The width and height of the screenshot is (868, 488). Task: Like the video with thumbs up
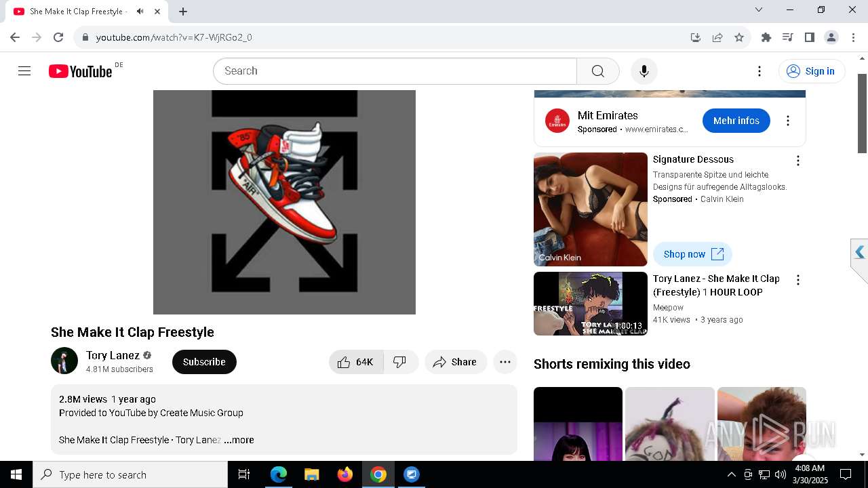(x=356, y=362)
